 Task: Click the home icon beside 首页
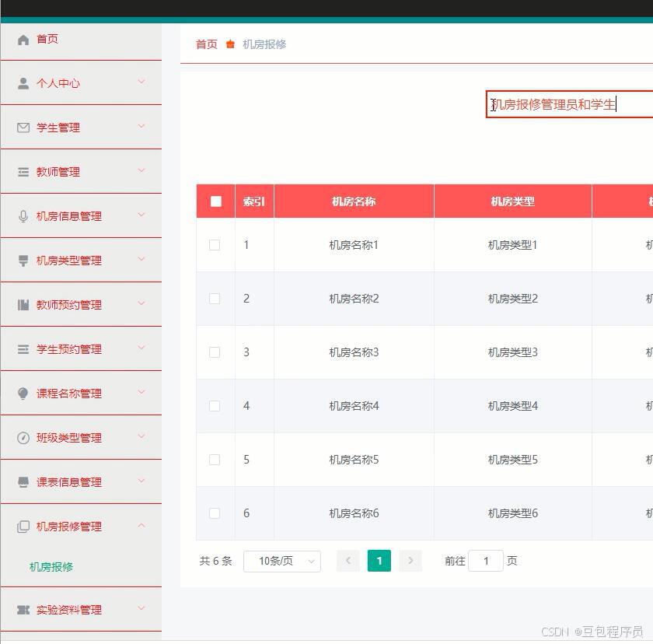[x=23, y=39]
